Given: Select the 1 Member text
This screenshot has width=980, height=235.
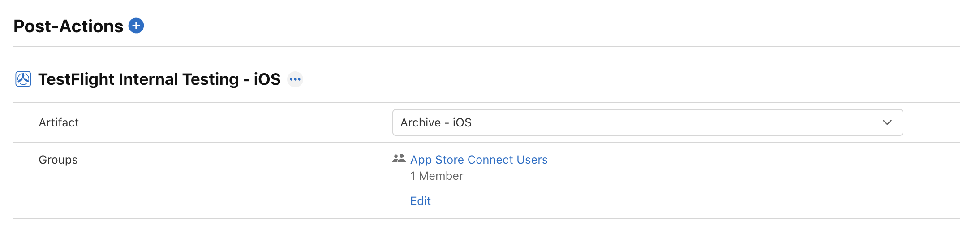Looking at the screenshot, I should click(437, 176).
